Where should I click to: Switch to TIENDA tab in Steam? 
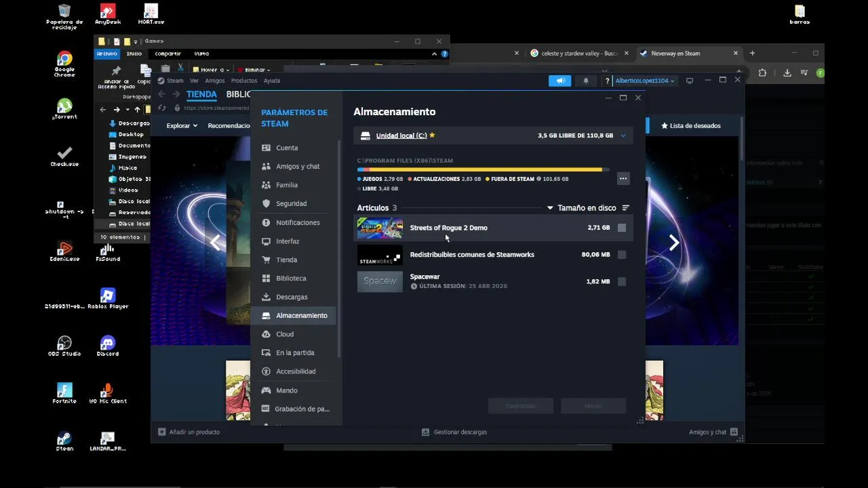201,94
